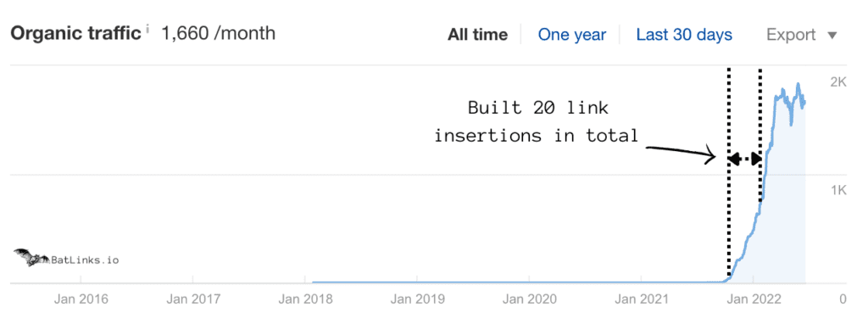Click the 1K y-axis label

pos(837,191)
